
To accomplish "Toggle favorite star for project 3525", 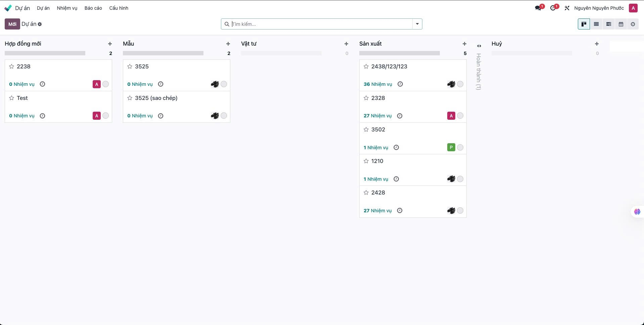I will click(x=130, y=66).
